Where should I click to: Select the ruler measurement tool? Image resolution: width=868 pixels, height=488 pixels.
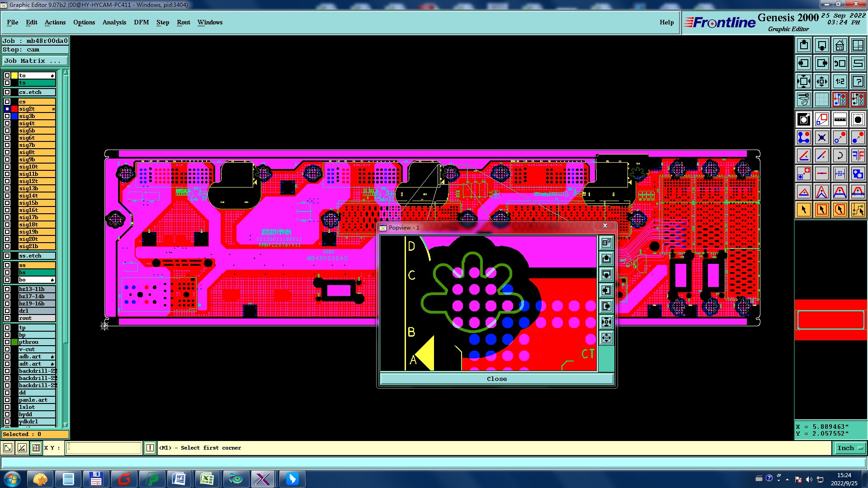(840, 119)
